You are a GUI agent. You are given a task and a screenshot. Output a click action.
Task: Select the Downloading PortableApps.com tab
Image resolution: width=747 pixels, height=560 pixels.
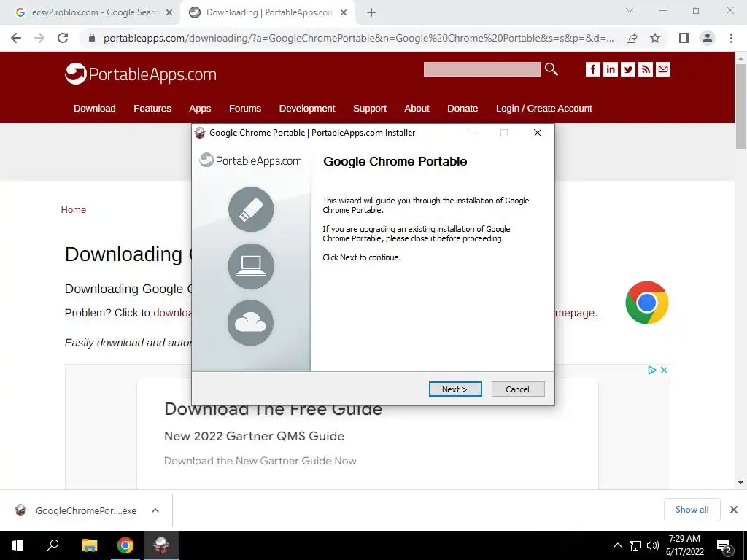269,12
